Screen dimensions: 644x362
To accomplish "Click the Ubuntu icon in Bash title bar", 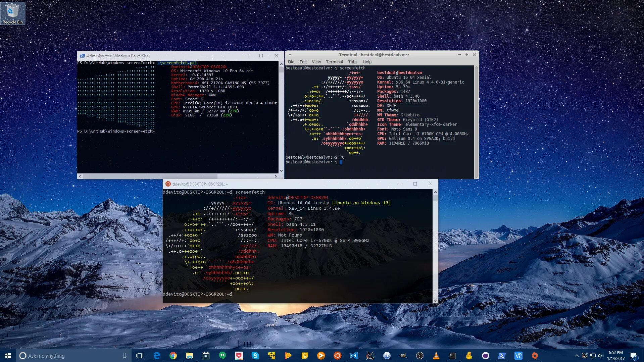I will click(168, 184).
